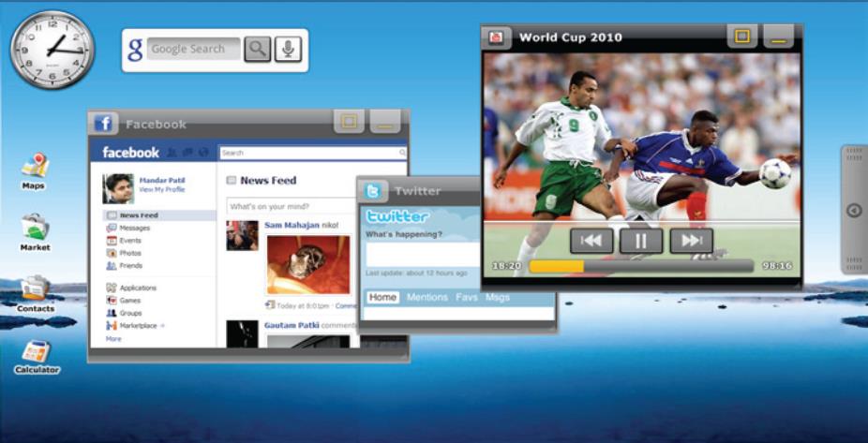Image resolution: width=868 pixels, height=443 pixels.
Task: Open the cat photo in Sam's post
Action: pos(308,264)
